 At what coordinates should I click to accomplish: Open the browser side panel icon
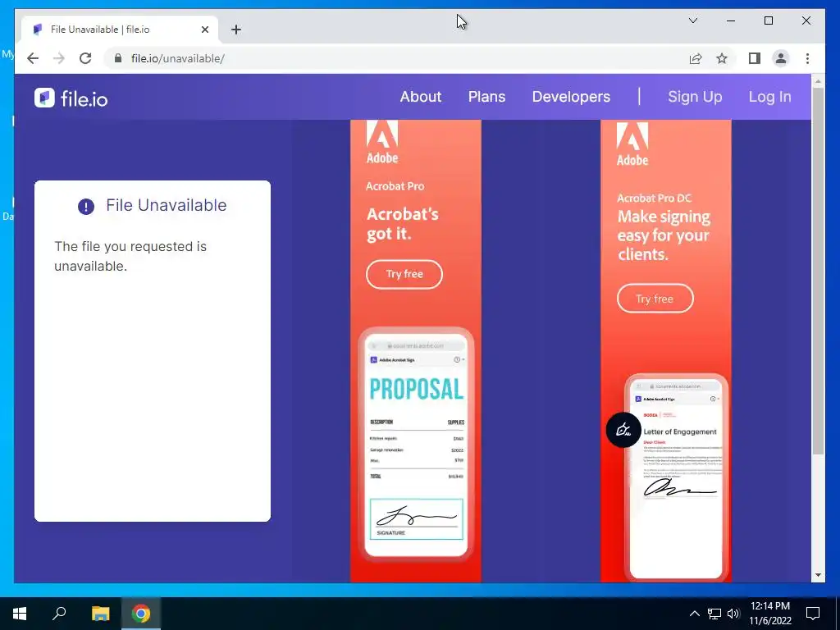pyautogui.click(x=755, y=58)
